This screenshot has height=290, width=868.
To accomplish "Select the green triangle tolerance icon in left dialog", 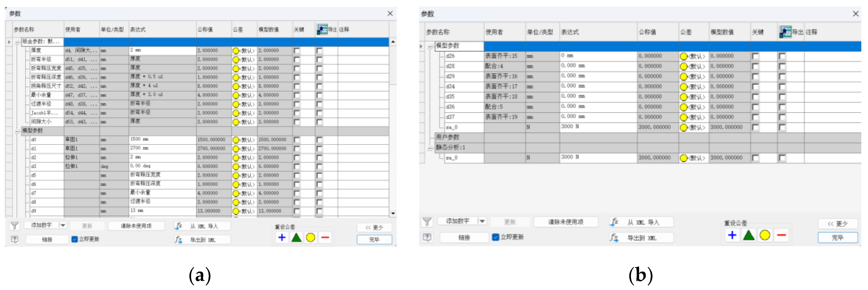I will point(296,238).
